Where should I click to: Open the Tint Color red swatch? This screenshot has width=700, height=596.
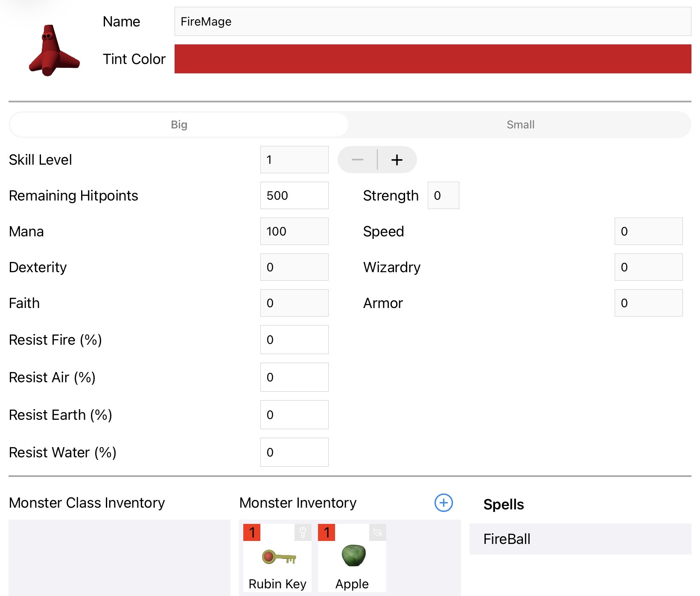coord(432,59)
